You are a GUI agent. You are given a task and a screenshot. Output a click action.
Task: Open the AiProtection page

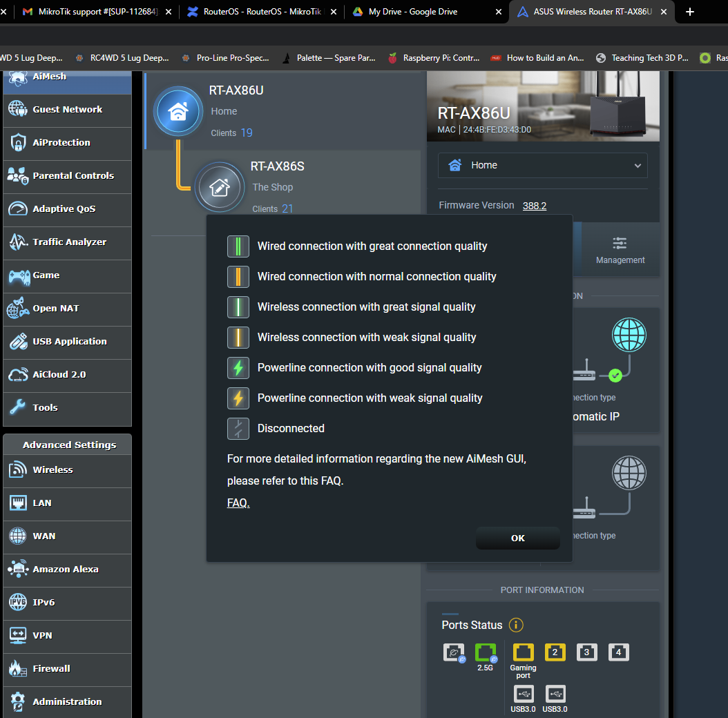(x=67, y=142)
